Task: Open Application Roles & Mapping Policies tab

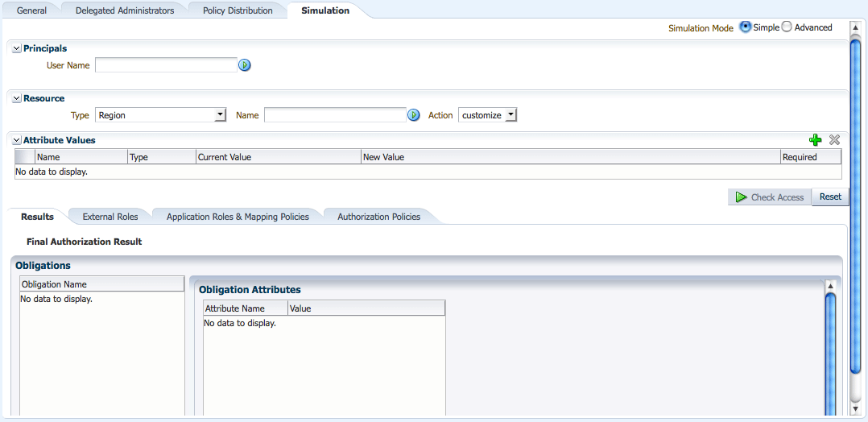Action: [238, 217]
